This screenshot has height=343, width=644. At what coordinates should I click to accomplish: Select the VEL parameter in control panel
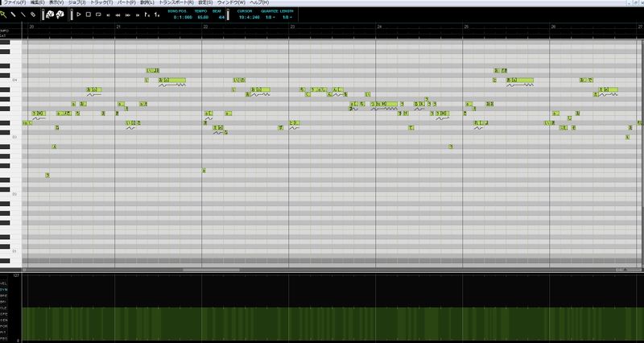[4, 283]
